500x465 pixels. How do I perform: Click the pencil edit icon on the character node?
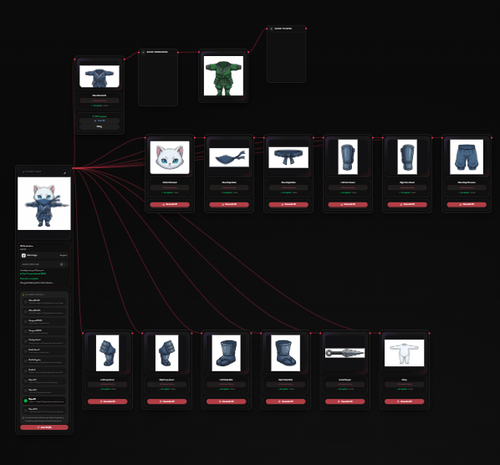[x=65, y=173]
